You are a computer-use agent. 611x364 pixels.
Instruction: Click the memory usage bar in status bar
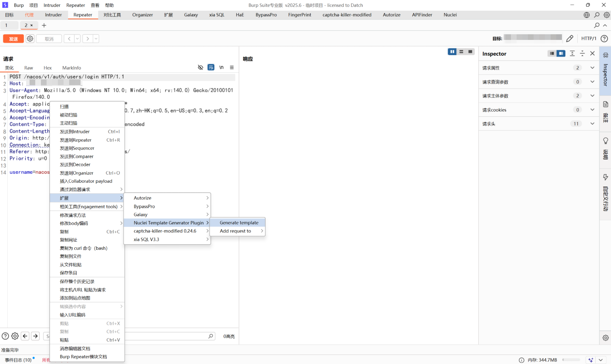(x=571, y=360)
